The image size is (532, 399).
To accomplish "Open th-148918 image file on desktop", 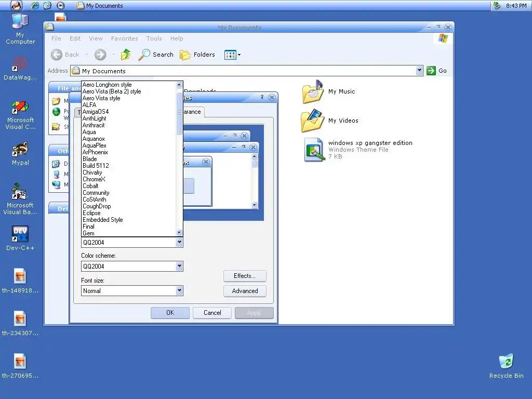I will pyautogui.click(x=20, y=281).
